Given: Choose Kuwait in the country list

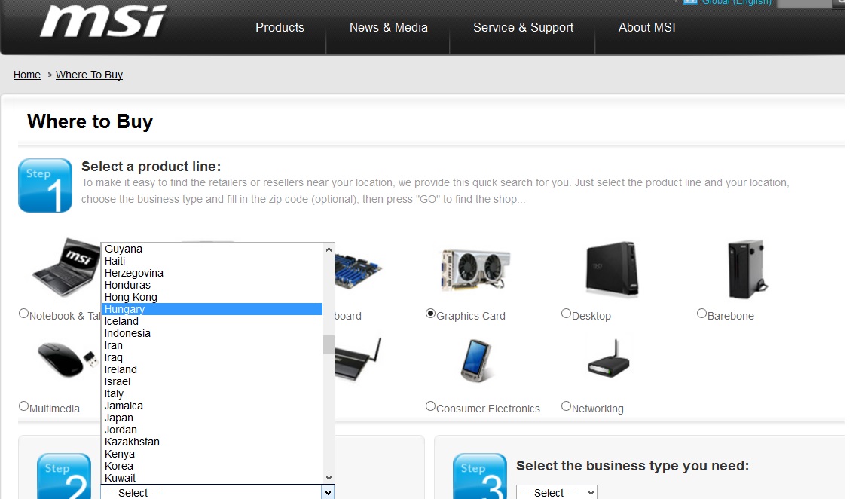Looking at the screenshot, I should 212,478.
